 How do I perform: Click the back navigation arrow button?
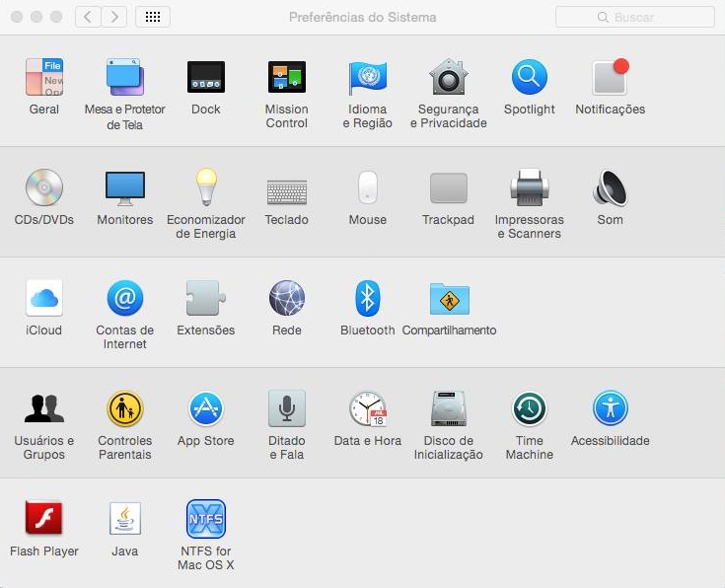(x=88, y=17)
